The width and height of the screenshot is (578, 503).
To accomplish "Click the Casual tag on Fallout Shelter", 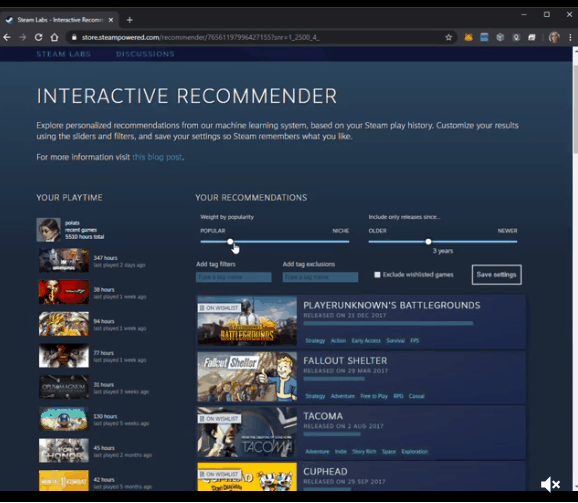I will coord(417,396).
